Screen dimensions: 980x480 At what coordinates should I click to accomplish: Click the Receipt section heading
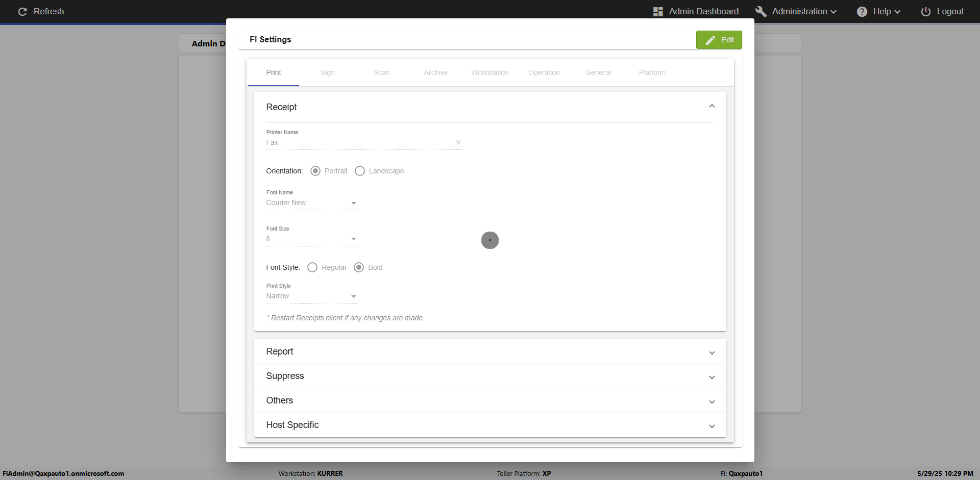281,107
